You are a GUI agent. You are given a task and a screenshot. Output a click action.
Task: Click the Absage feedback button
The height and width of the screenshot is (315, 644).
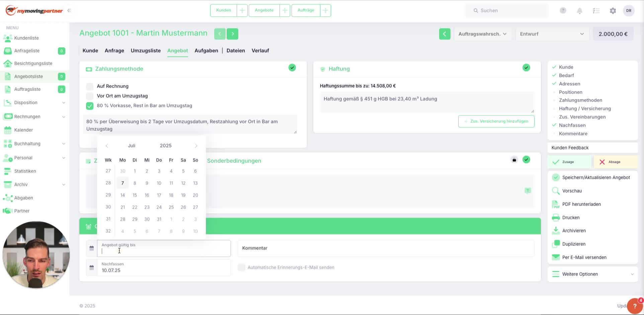point(616,162)
